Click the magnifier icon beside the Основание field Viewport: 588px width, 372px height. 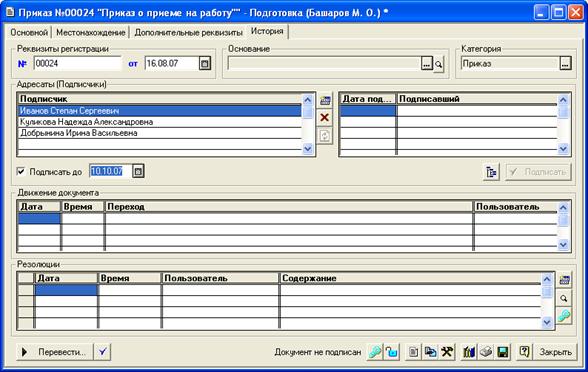point(438,64)
